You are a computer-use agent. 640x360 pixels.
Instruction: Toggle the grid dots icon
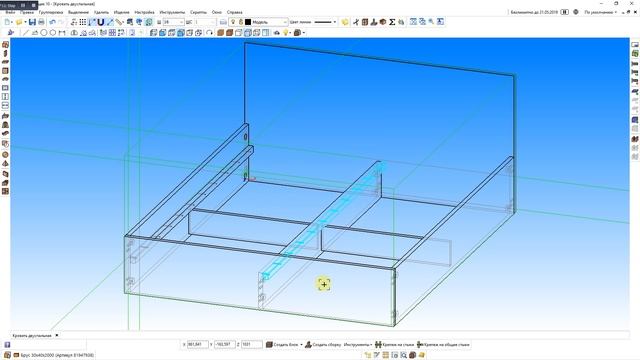[83, 22]
